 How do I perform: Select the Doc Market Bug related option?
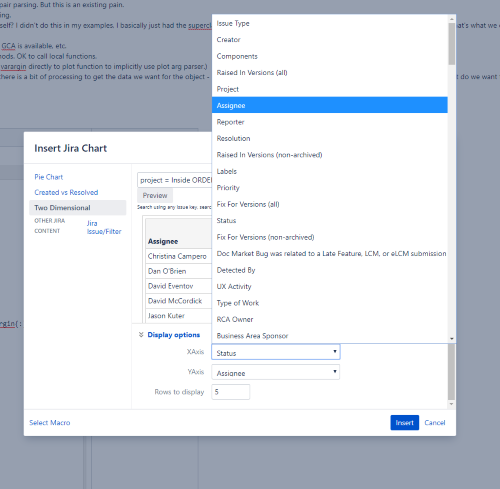[x=330, y=254]
